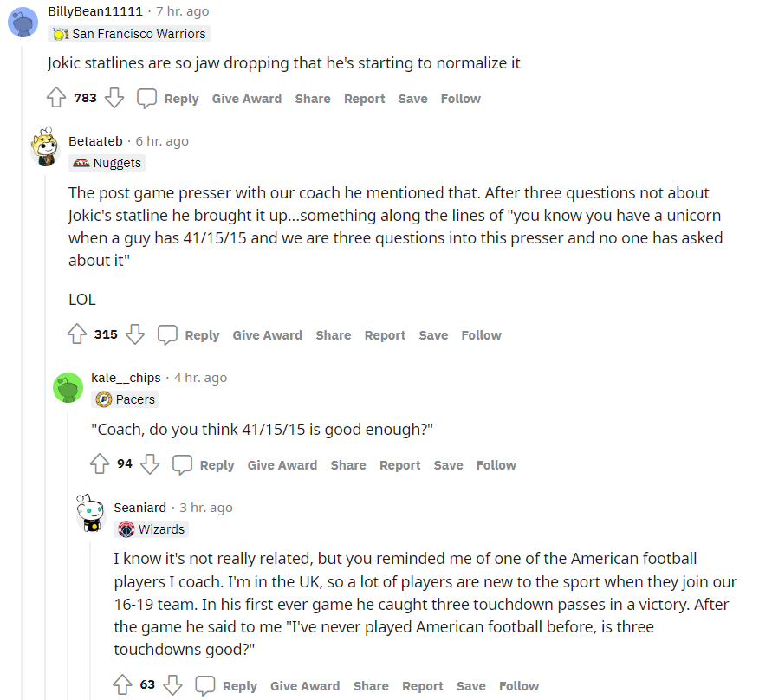Viewport: 759px width, 700px height.
Task: Click the San Francisco Warriors flair
Action: [x=130, y=34]
